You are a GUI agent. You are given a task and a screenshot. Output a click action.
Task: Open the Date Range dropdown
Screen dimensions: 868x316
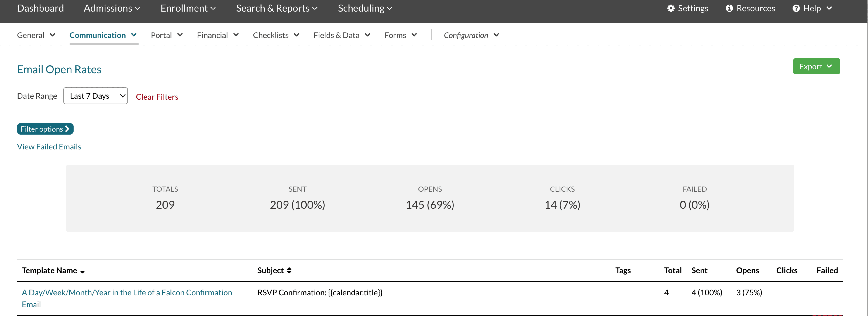95,96
